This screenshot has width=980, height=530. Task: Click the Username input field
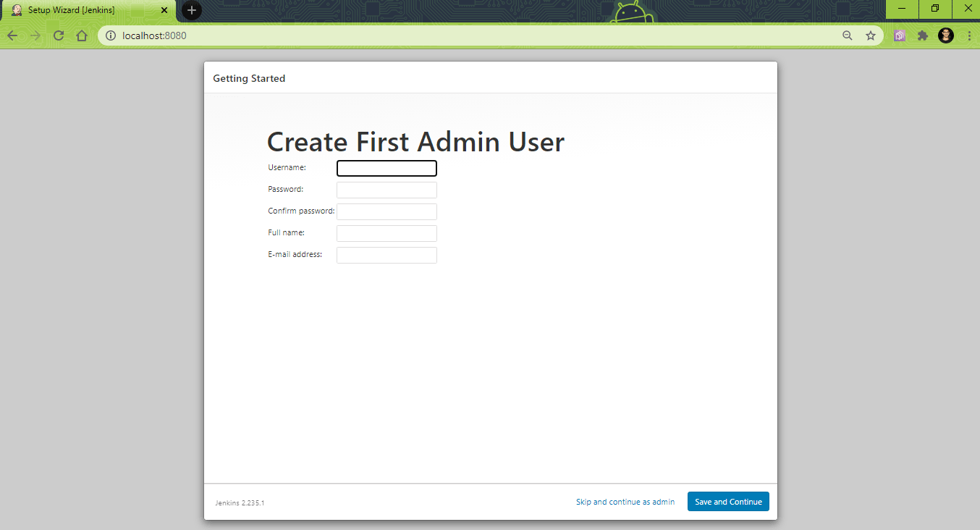pyautogui.click(x=386, y=168)
